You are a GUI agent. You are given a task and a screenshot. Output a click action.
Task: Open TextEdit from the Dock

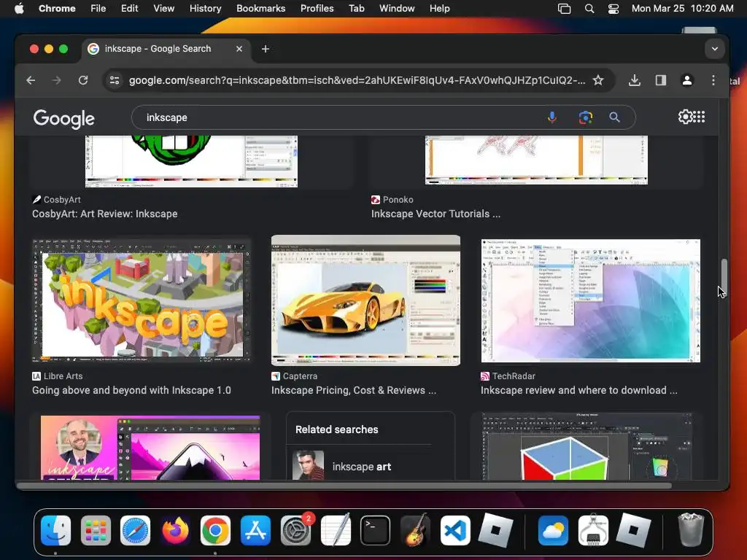pos(336,530)
